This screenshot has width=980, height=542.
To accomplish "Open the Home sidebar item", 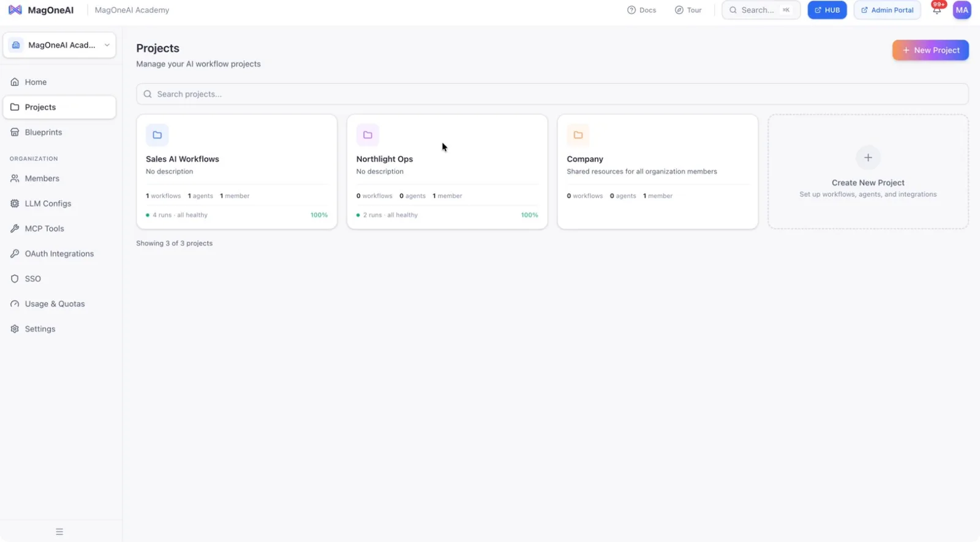I will coord(59,82).
